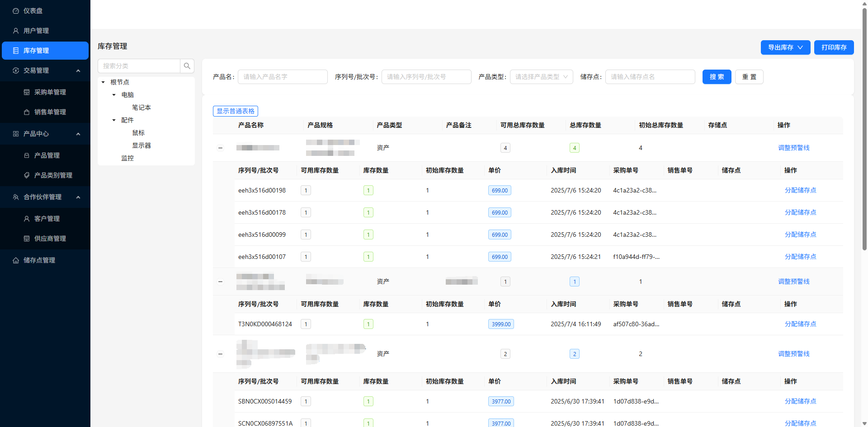
Task: Open the 导出库存 dropdown button
Action: point(785,47)
